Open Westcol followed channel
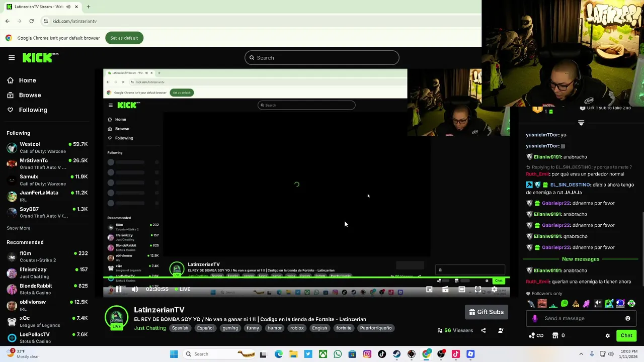 48,147
